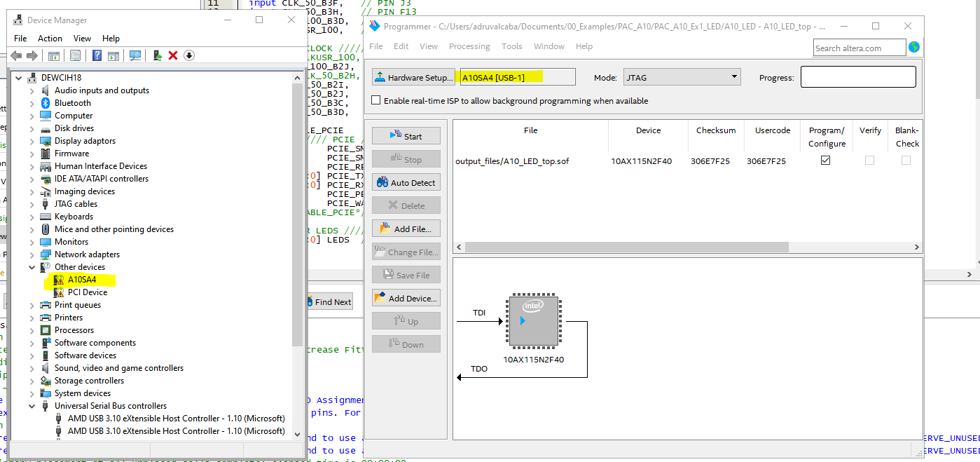This screenshot has height=462, width=980.
Task: Open Action menu in Device Manager
Action: click(50, 39)
